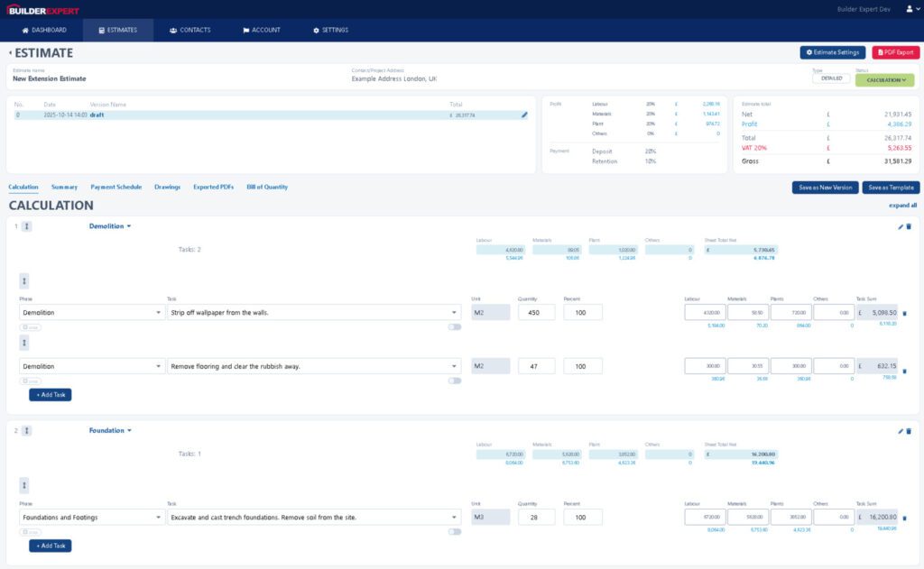Open the Bill of Quantity tab
924x569 pixels.
point(267,188)
